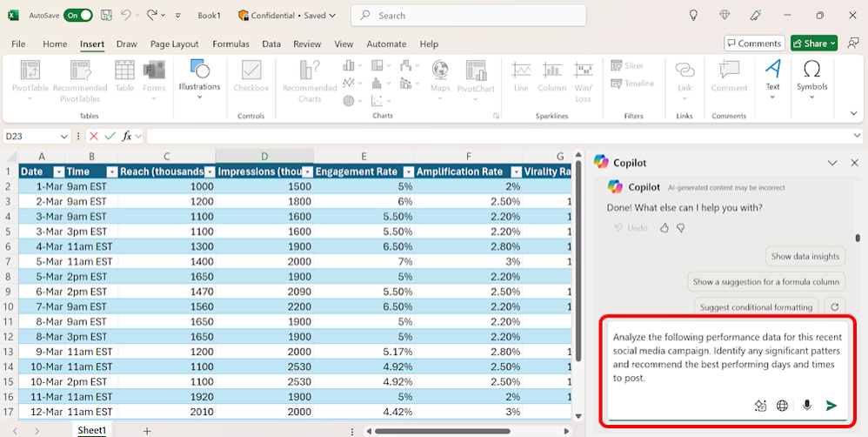Open the Time column filter dropdown
This screenshot has height=437, width=868.
(112, 171)
